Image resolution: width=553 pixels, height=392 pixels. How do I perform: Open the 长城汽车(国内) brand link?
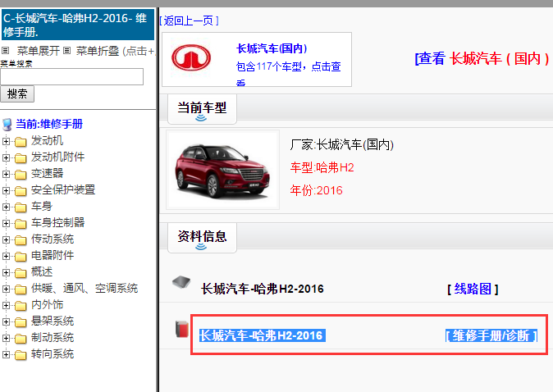point(272,48)
